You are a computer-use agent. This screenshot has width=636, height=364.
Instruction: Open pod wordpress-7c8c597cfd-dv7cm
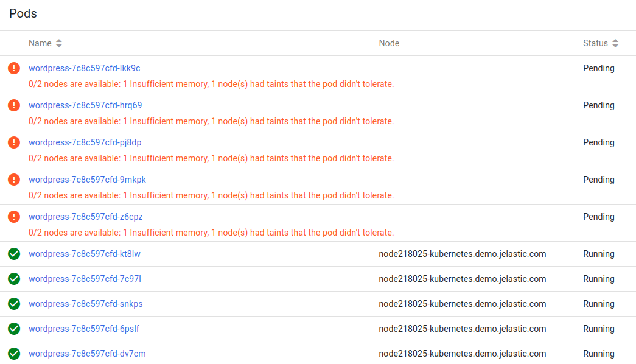[87, 354]
